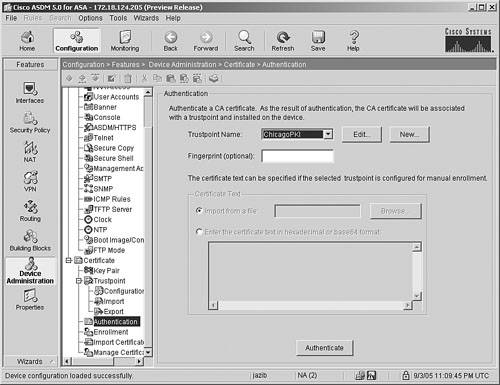Click the Fingerprint (optional) input field
Screen dimensions: 500x385
point(298,156)
